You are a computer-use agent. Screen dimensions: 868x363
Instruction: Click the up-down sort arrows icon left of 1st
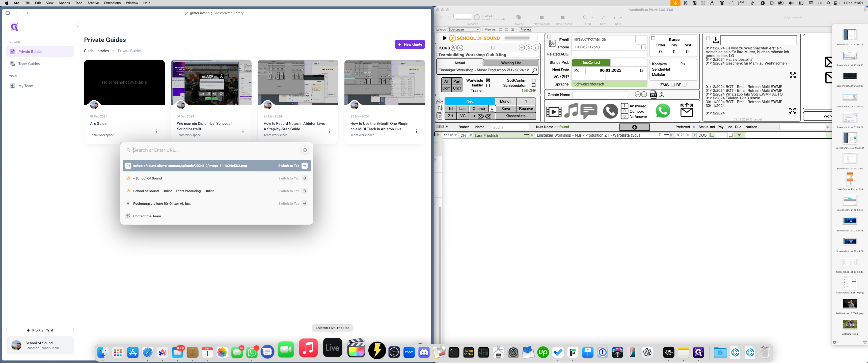pyautogui.click(x=440, y=108)
